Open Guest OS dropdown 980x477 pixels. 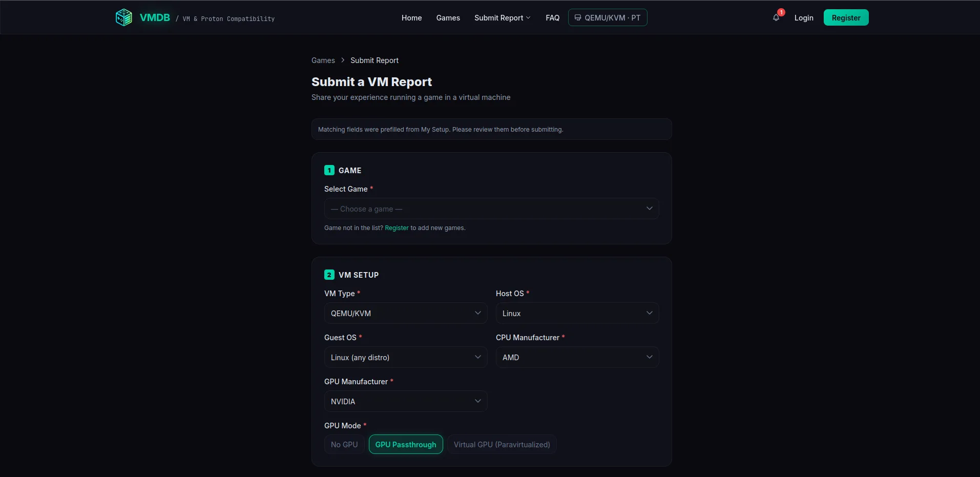[x=406, y=358]
